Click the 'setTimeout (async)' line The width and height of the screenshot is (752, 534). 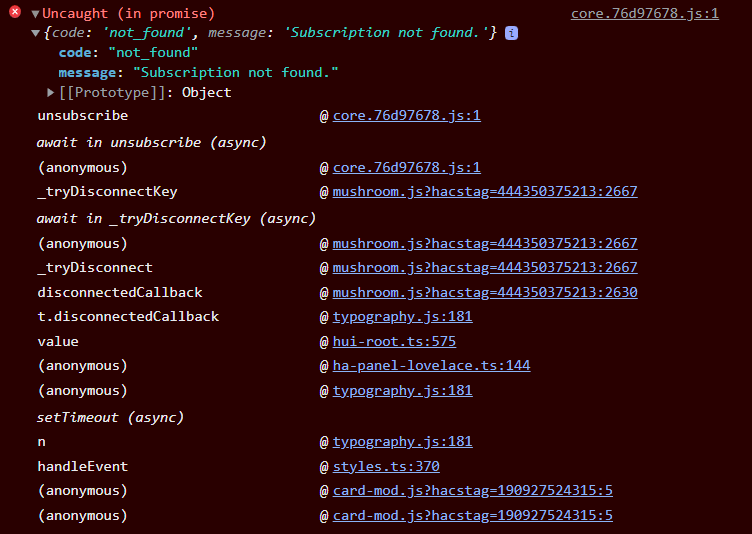click(x=110, y=417)
